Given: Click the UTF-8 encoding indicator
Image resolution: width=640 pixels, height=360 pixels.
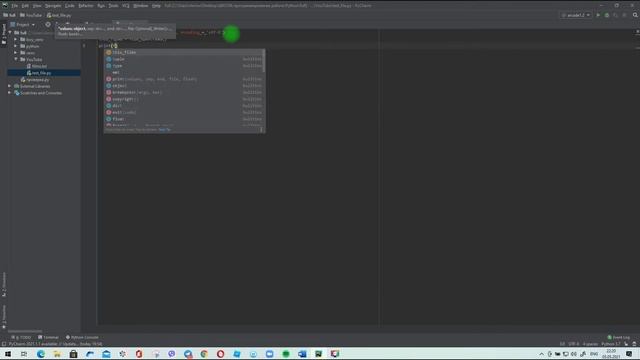Looking at the screenshot, I should pyautogui.click(x=574, y=344).
